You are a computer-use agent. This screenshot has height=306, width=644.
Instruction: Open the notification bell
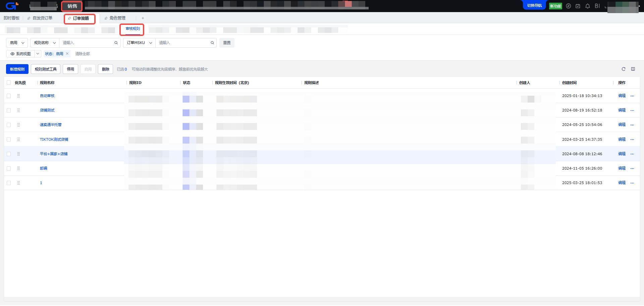[x=588, y=6]
